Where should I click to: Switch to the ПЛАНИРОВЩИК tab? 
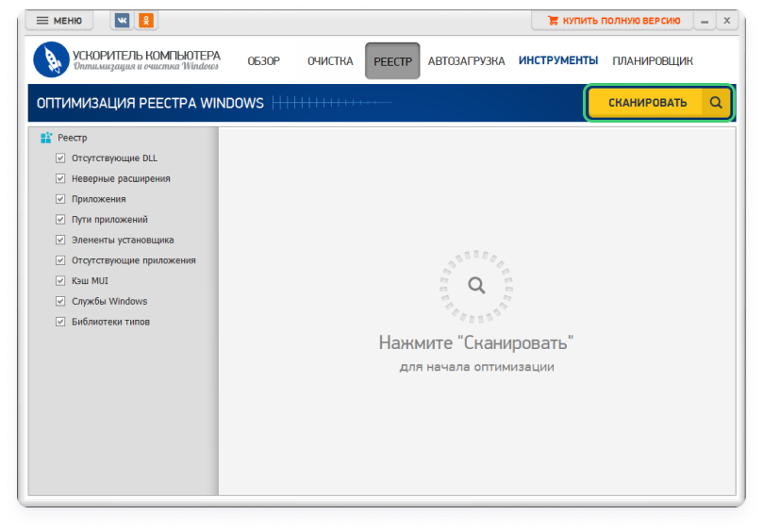click(653, 61)
